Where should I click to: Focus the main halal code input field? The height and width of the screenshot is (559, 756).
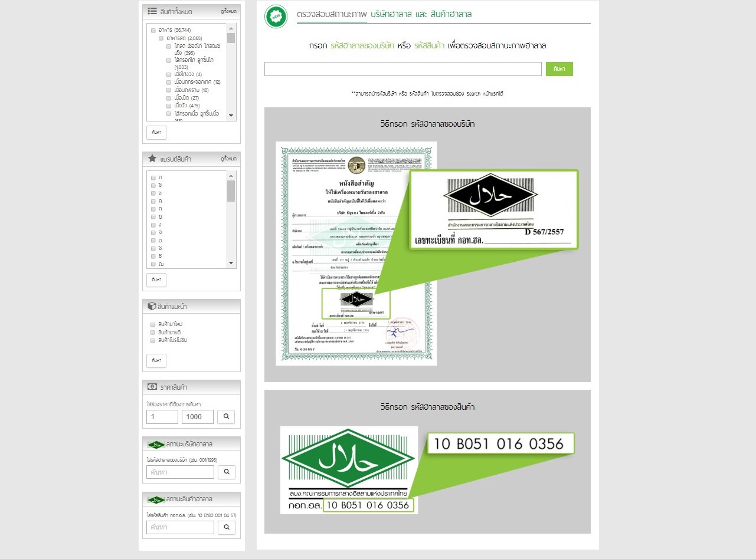(x=403, y=69)
